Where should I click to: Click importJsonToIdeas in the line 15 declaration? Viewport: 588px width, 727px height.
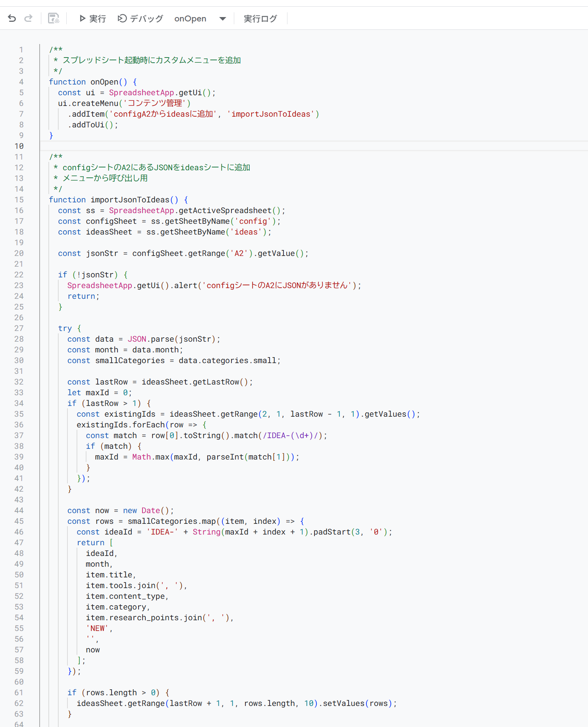point(130,200)
